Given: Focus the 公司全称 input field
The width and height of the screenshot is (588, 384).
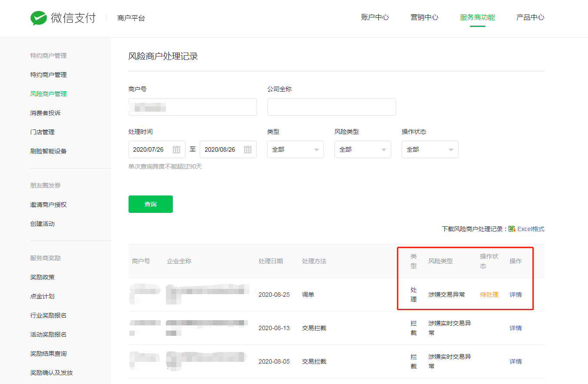Looking at the screenshot, I should point(332,107).
